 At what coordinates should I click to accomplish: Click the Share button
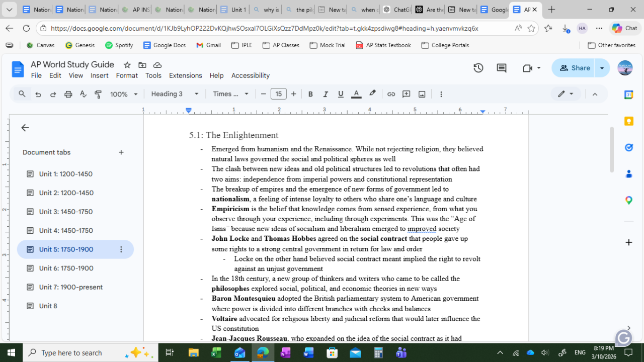[x=574, y=68]
